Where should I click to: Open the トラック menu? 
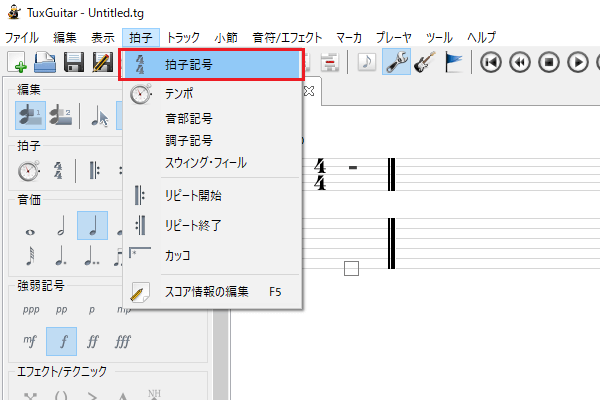(x=183, y=37)
